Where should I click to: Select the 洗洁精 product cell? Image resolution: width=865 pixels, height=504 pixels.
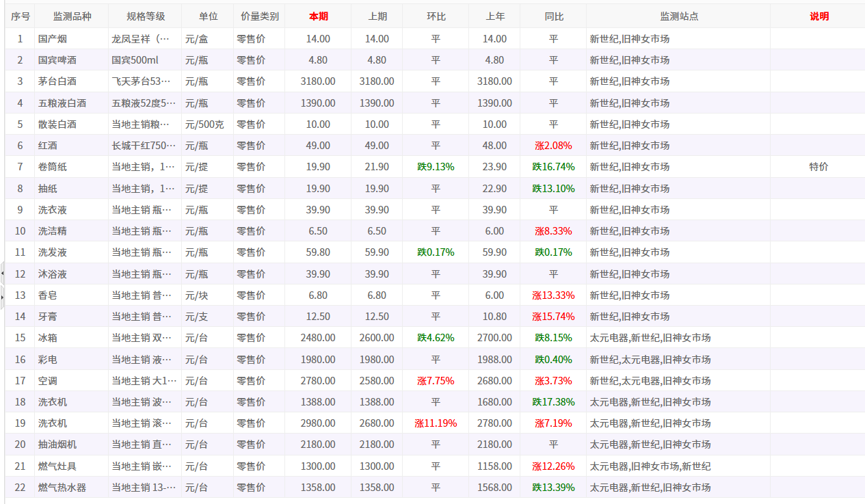(71, 231)
